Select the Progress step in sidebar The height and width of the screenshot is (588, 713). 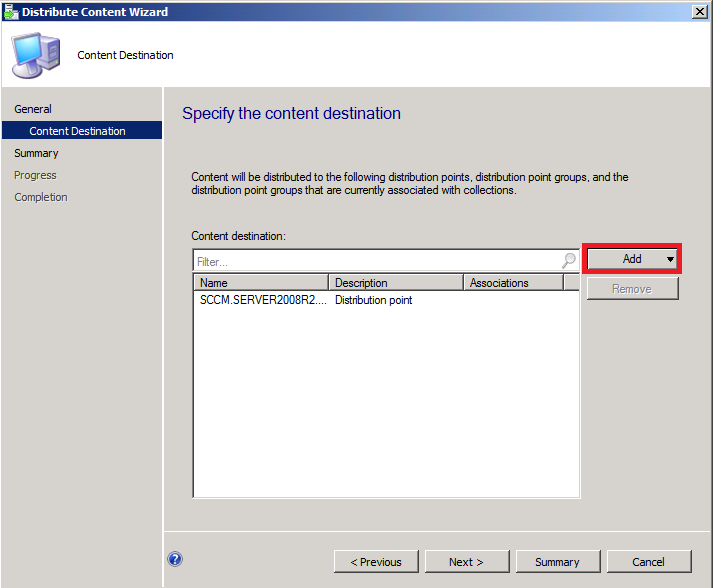click(35, 175)
